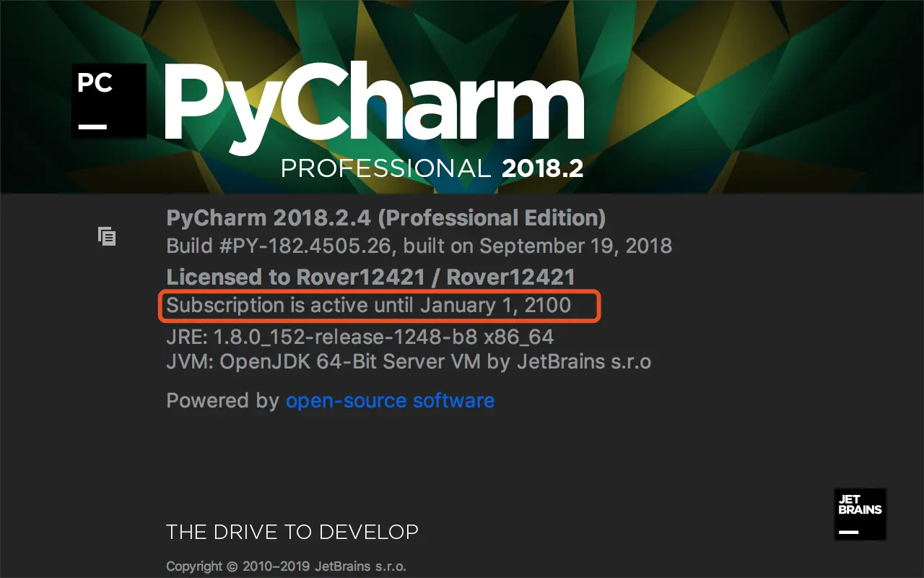Select the PyCharm 2018.2.4 Professional Edition heading

click(386, 217)
